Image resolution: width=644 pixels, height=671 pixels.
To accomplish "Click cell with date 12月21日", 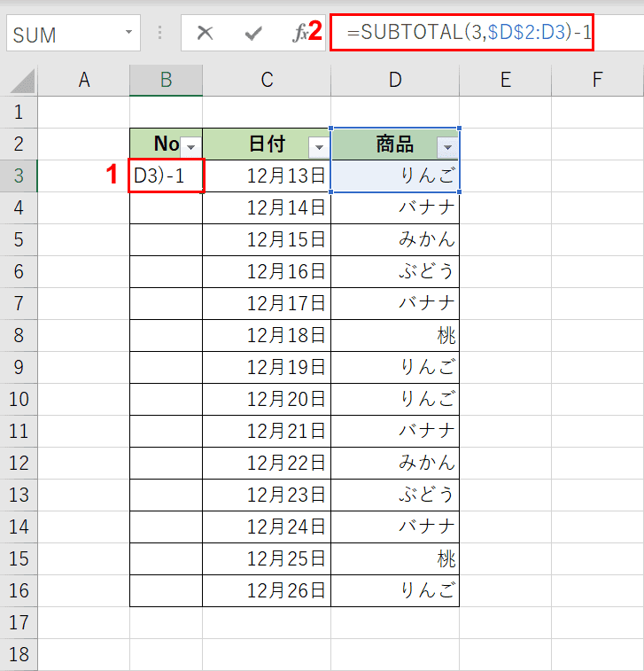I will 267,431.
